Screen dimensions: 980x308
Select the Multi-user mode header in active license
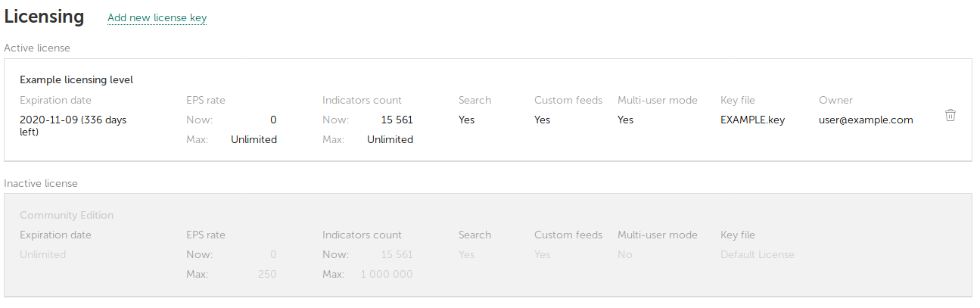point(657,100)
